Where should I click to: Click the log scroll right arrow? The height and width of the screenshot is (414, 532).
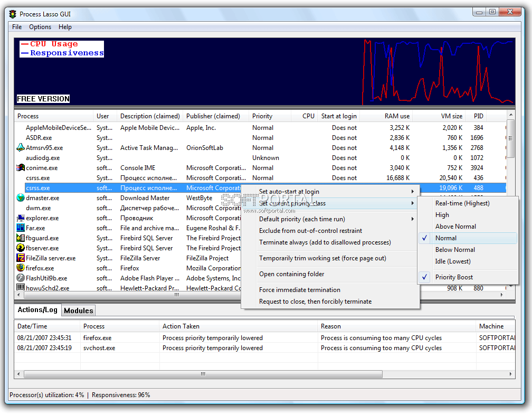(511, 374)
